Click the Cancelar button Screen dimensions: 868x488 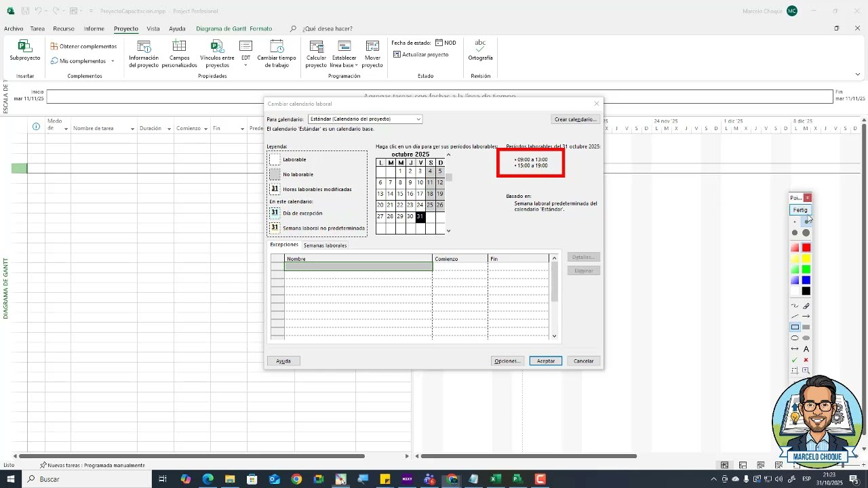tap(584, 361)
